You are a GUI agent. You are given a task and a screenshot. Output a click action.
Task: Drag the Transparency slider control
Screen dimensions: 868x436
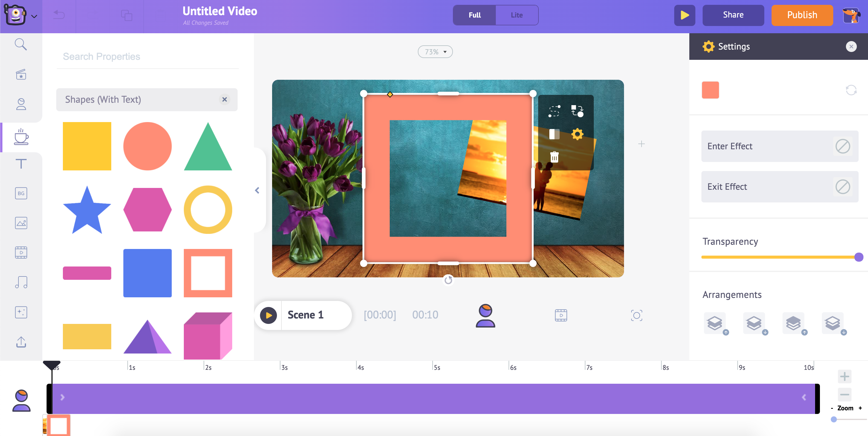click(859, 256)
